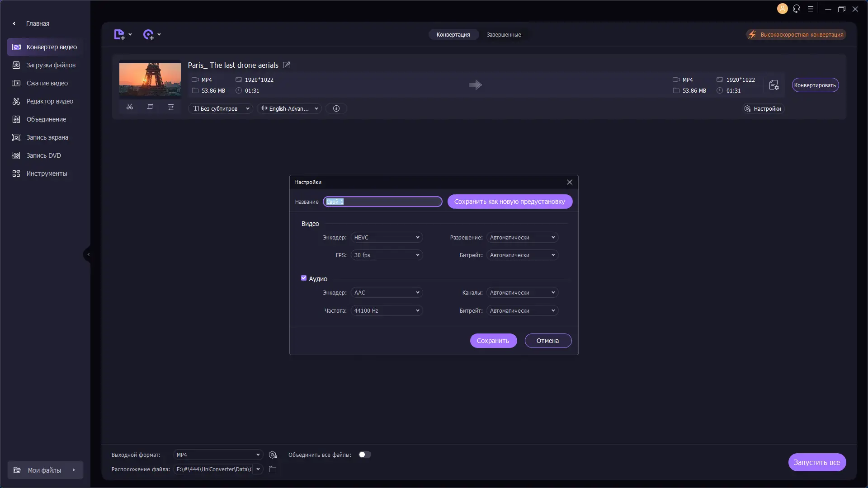Click Отмена to cancel settings
868x488 pixels.
pyautogui.click(x=547, y=341)
